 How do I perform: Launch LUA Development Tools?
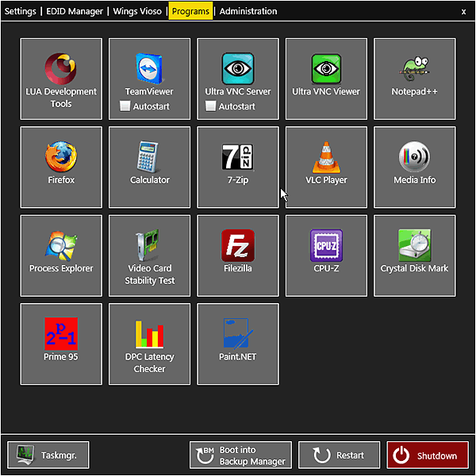pos(61,79)
